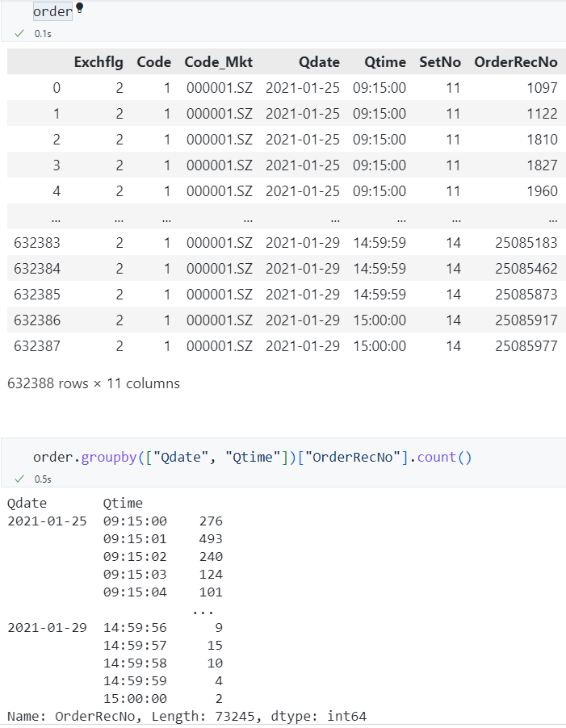The image size is (566, 728).
Task: Click the lightbulb code action icon
Action: (x=79, y=9)
